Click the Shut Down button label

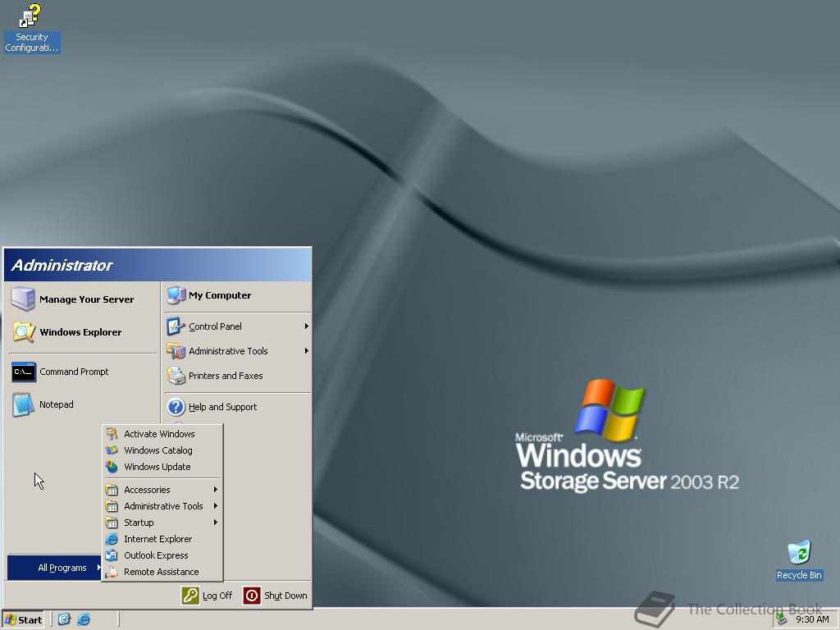[285, 596]
